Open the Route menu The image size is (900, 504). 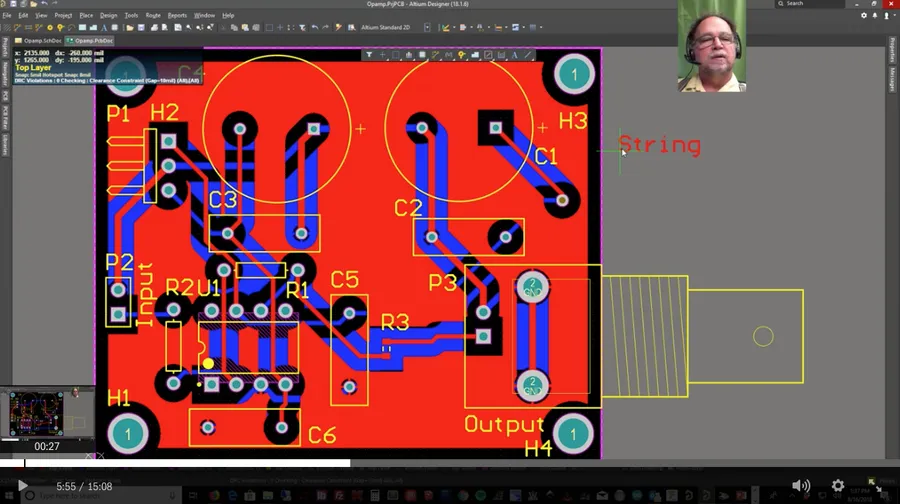[x=153, y=15]
